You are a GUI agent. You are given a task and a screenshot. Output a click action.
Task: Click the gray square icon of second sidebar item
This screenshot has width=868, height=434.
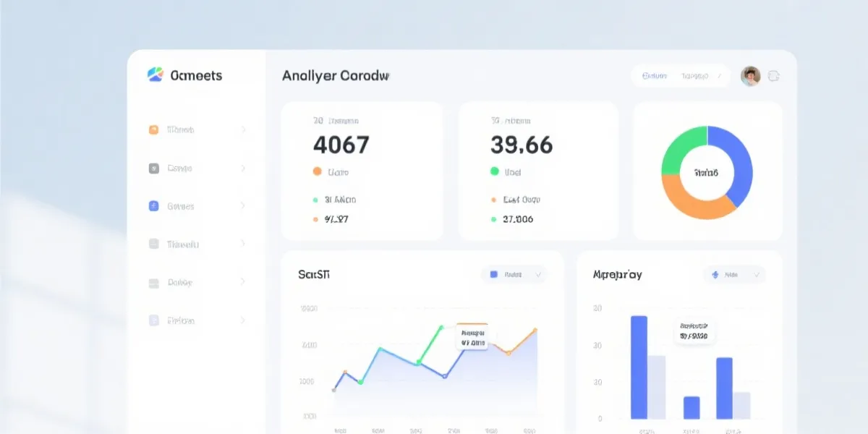click(153, 169)
